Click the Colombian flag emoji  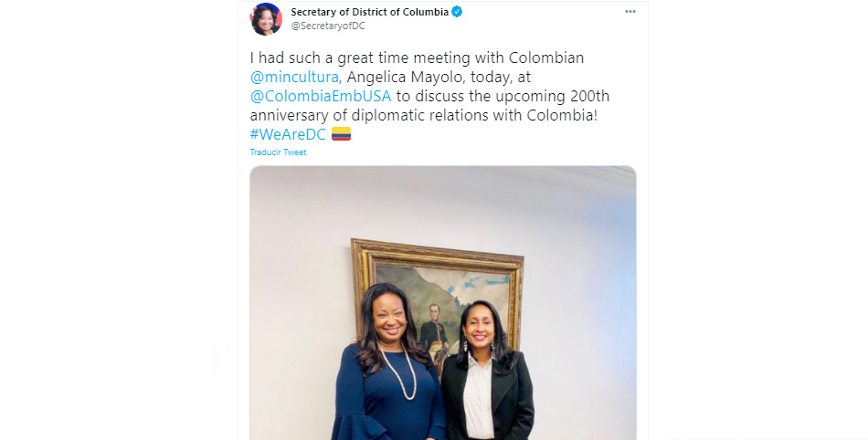pos(341,134)
